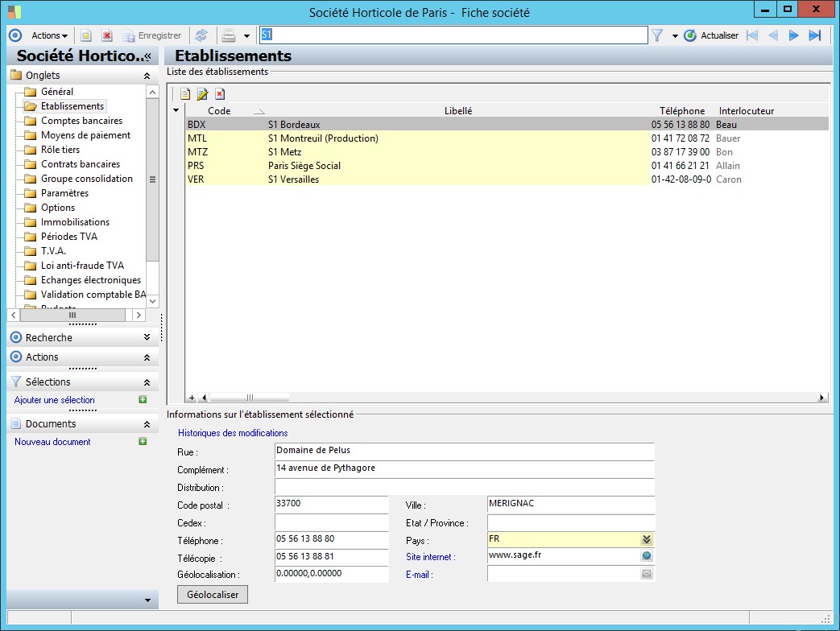Open the Actions dropdown menu in the toolbar
Viewport: 840px width, 631px height.
coord(49,35)
